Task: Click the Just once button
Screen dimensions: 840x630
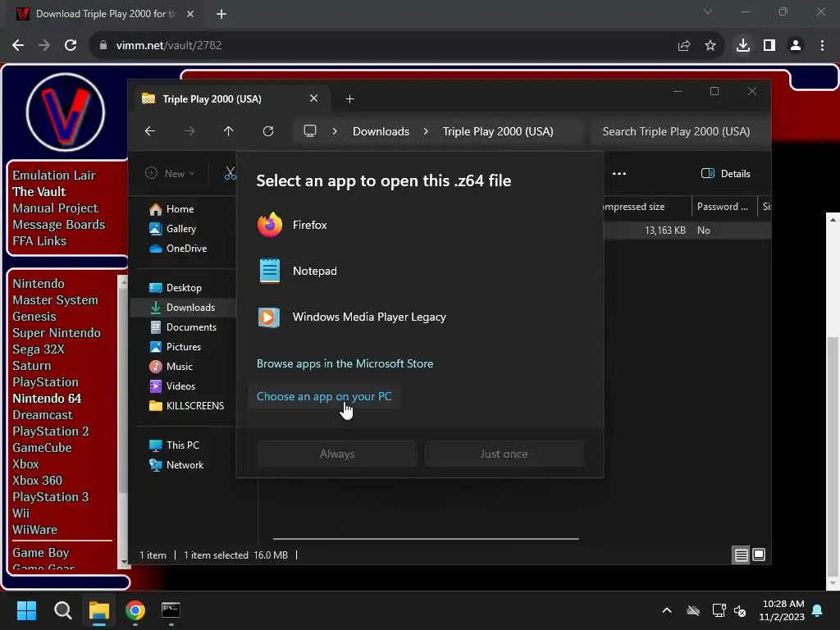Action: point(504,454)
